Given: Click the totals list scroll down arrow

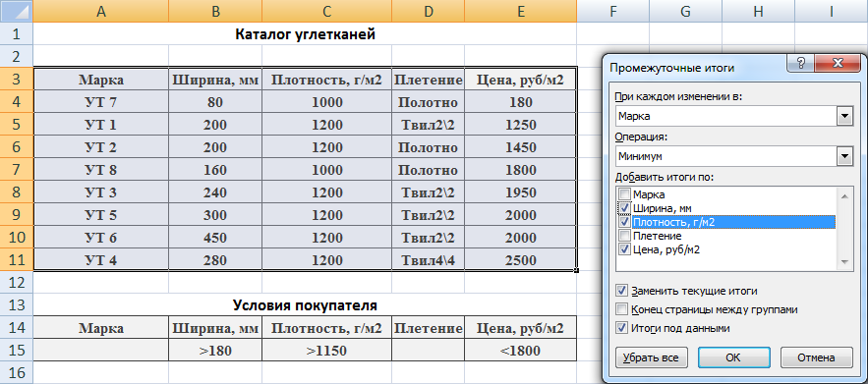Looking at the screenshot, I should [844, 261].
